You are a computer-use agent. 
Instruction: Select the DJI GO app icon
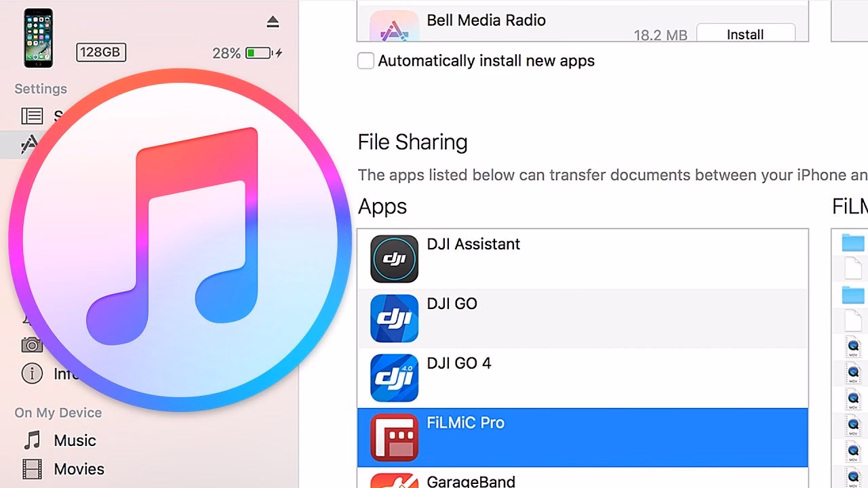[393, 318]
